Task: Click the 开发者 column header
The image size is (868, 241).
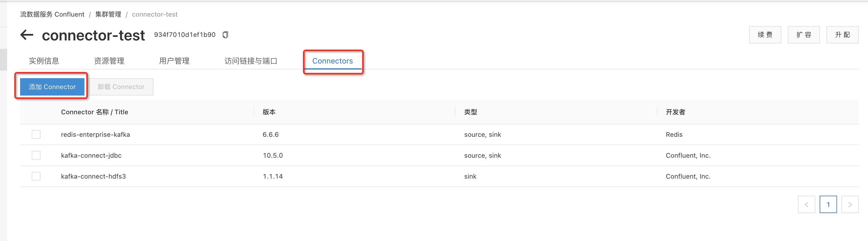Action: (x=675, y=112)
